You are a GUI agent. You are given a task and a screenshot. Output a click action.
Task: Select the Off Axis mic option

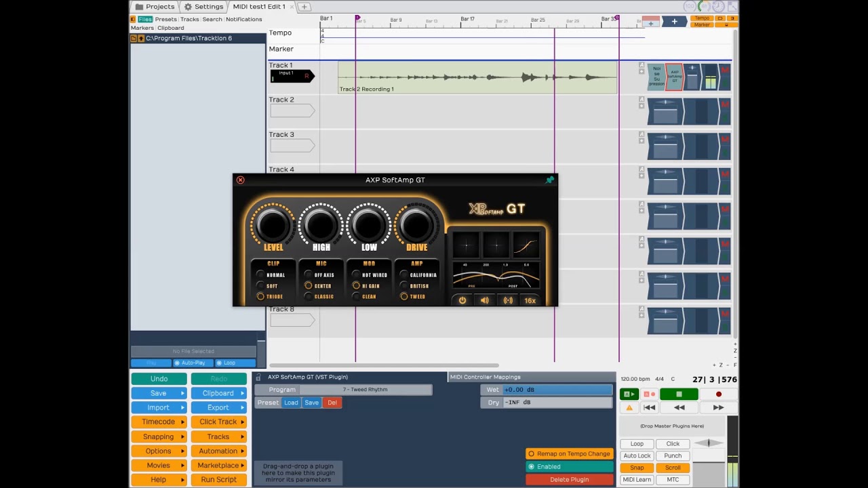pos(319,275)
